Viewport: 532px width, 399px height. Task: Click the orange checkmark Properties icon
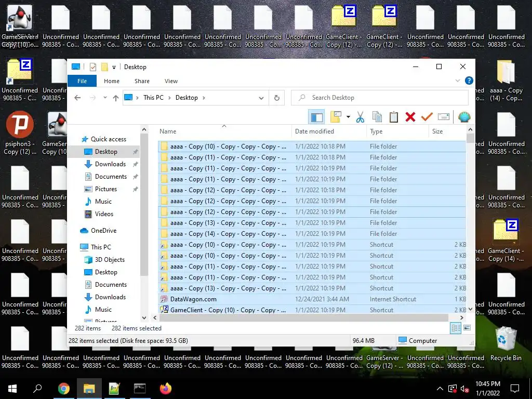click(x=427, y=117)
